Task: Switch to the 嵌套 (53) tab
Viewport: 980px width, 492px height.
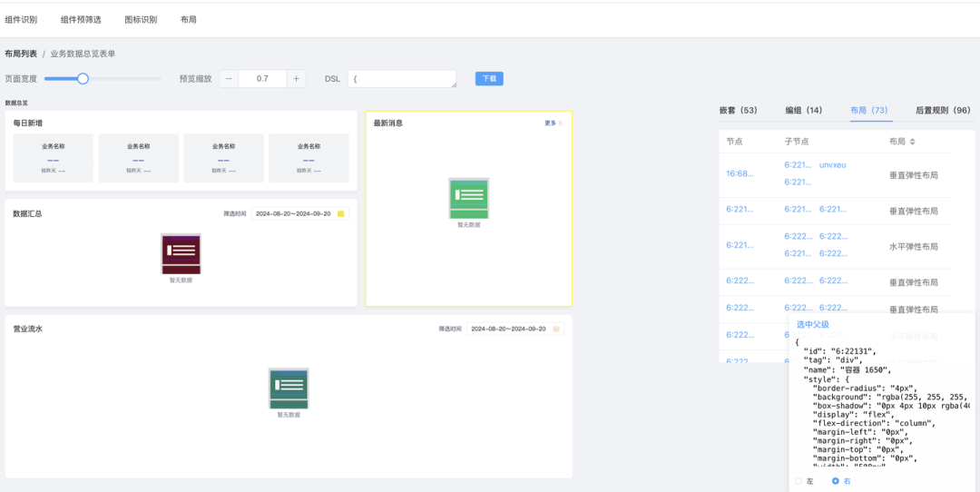Action: click(x=738, y=110)
